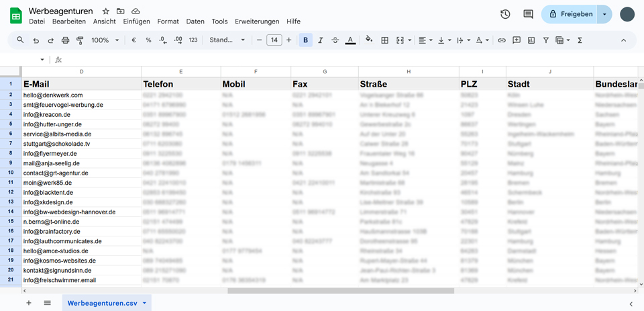Select column D header
This screenshot has width=644, height=311.
81,72
